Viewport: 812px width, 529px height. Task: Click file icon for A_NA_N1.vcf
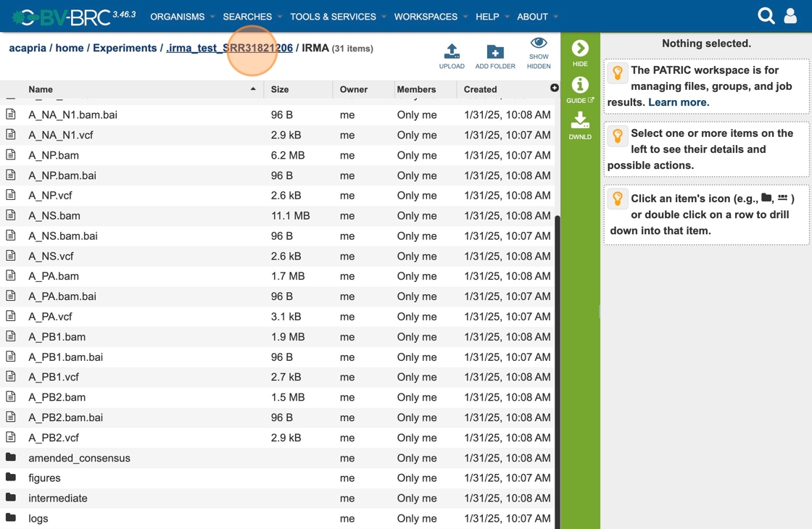[x=10, y=134]
